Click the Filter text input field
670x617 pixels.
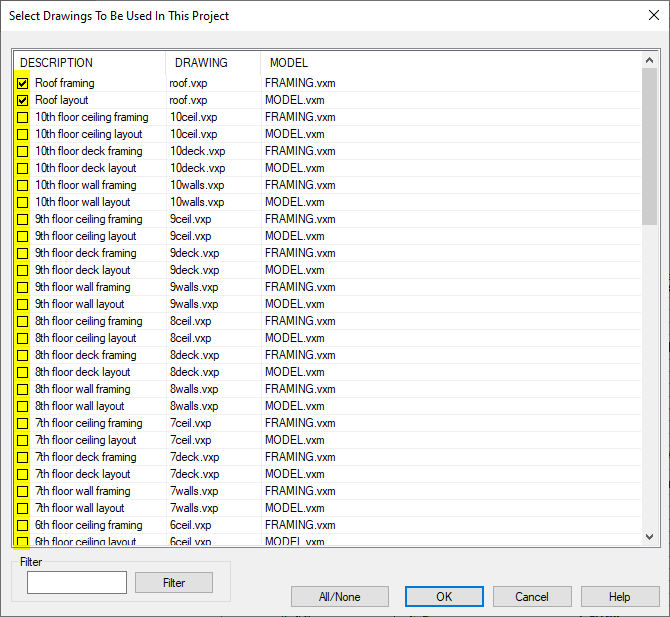coord(77,583)
